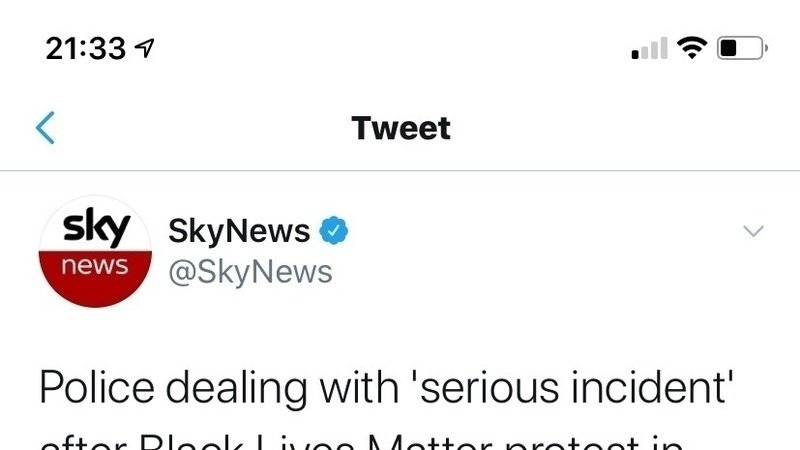Tap the back arrow chevron

45,128
